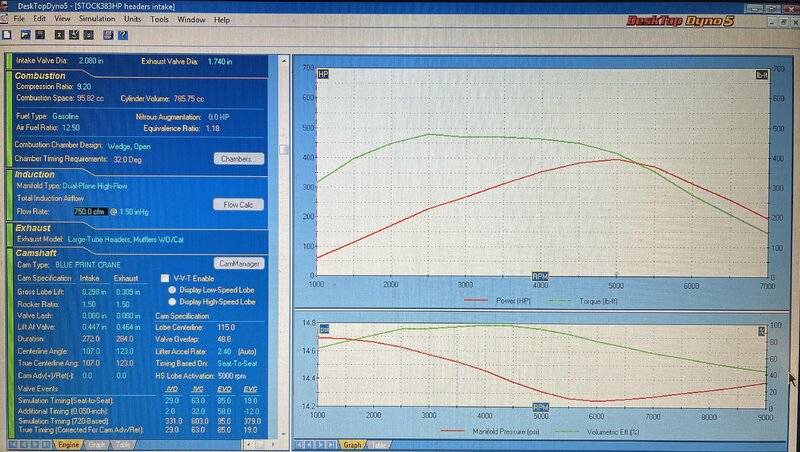
Task: Open the Simulation menu
Action: coord(97,19)
